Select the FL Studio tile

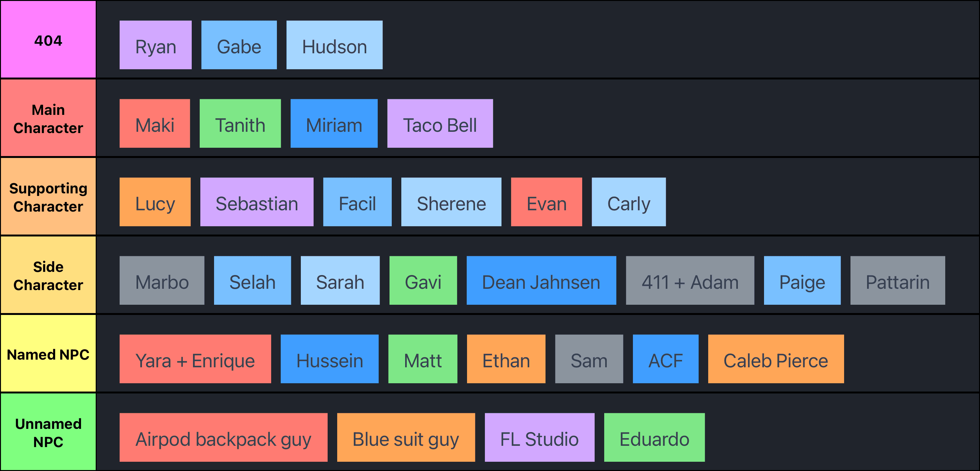(539, 437)
